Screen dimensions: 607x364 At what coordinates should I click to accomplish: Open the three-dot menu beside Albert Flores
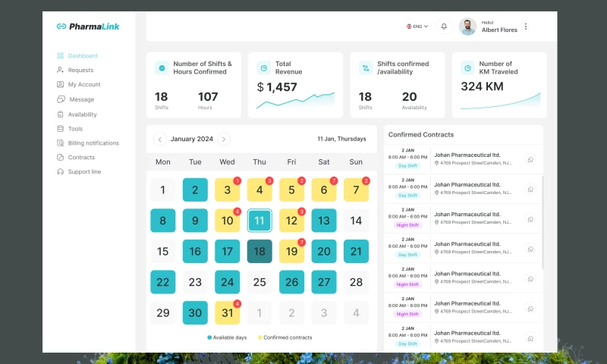click(526, 27)
